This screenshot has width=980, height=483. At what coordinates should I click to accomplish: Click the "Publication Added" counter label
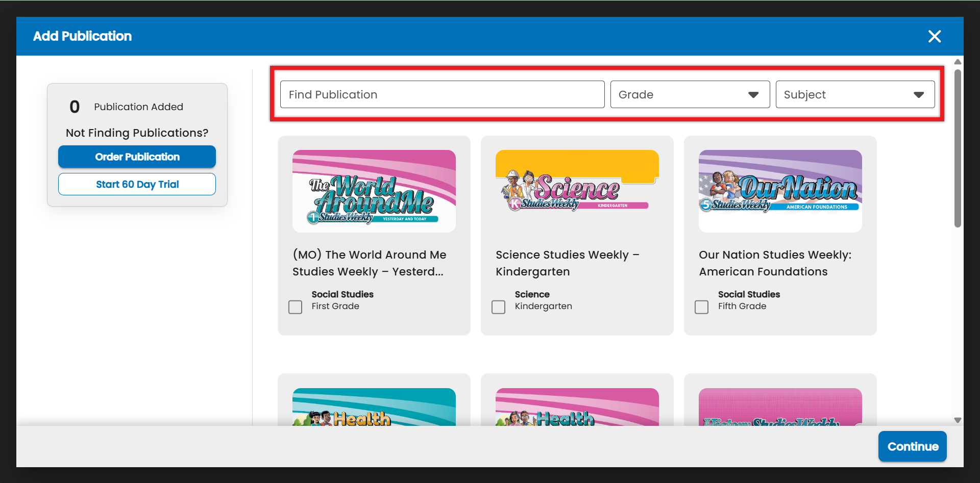(x=138, y=107)
